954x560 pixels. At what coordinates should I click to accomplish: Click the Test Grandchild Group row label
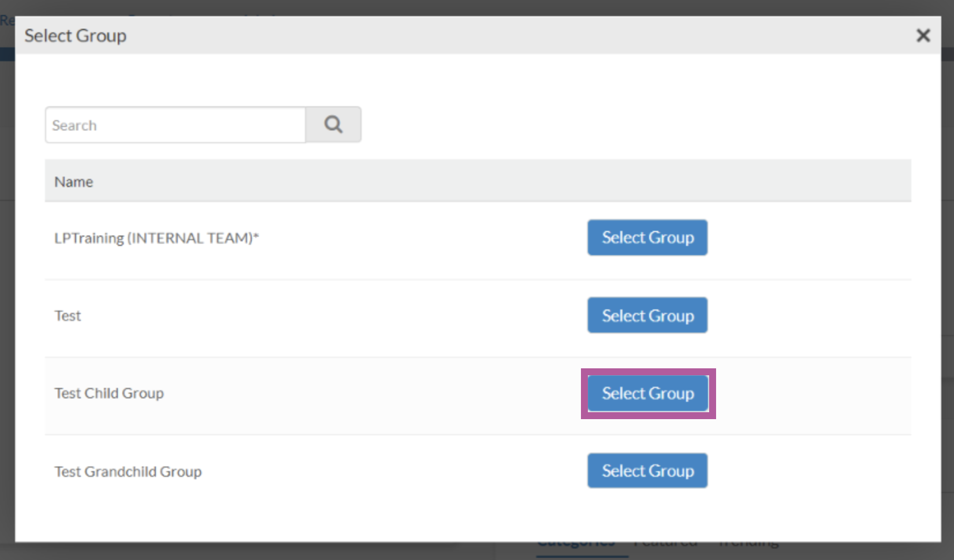click(x=128, y=471)
